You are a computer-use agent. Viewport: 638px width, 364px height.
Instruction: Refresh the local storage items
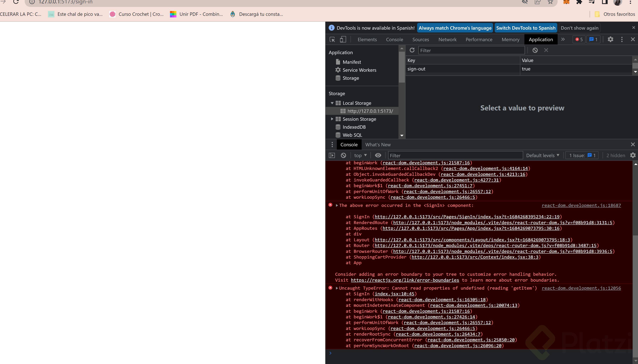412,50
